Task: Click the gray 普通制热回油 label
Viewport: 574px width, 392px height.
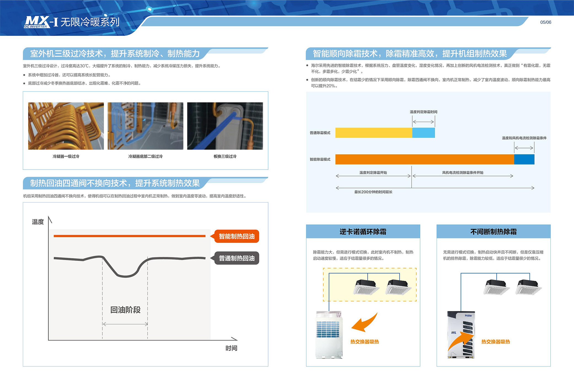Action: pyautogui.click(x=237, y=258)
